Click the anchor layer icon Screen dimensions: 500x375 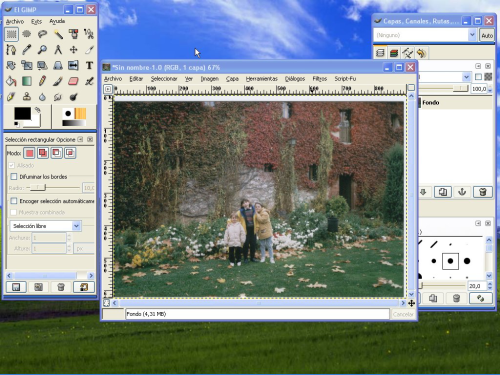(x=462, y=192)
